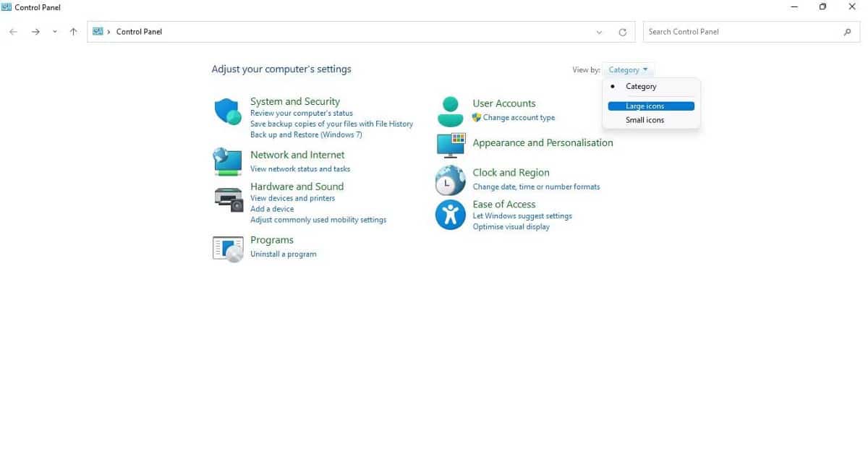This screenshot has width=868, height=449.
Task: Maximize the Control Panel window
Action: [x=823, y=7]
